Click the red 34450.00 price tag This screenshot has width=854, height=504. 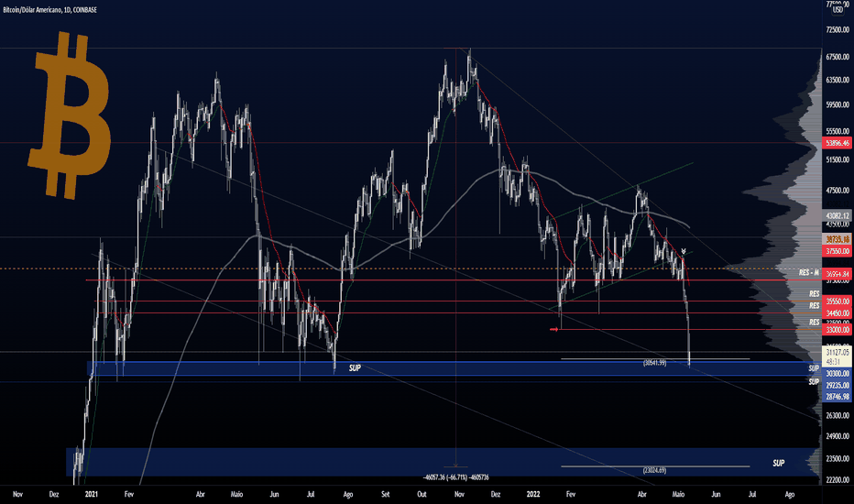click(x=838, y=313)
